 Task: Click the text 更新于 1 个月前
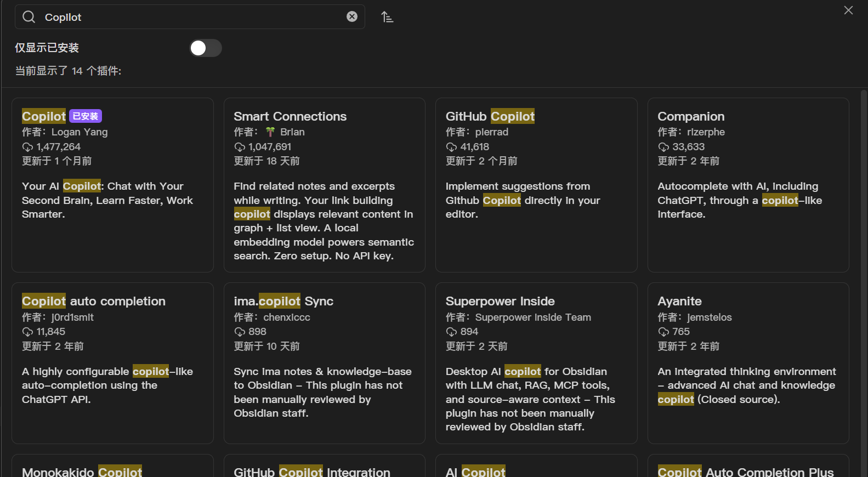tap(57, 161)
